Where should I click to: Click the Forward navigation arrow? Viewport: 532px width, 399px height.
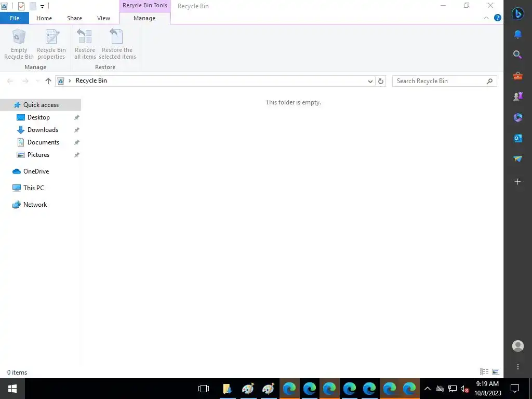pyautogui.click(x=25, y=81)
